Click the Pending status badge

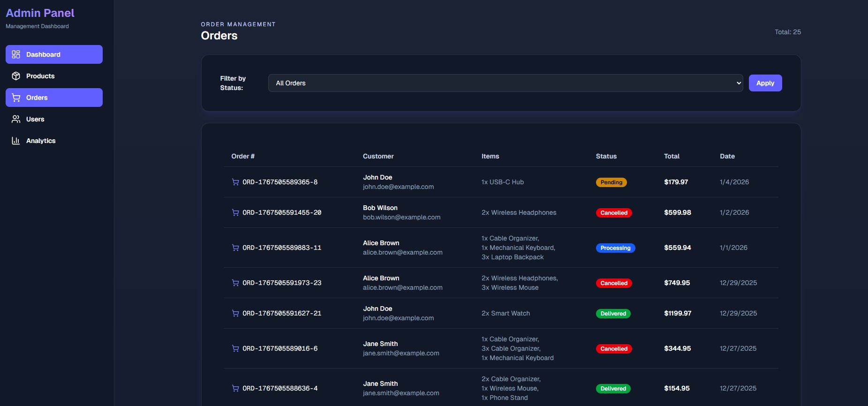pyautogui.click(x=611, y=182)
